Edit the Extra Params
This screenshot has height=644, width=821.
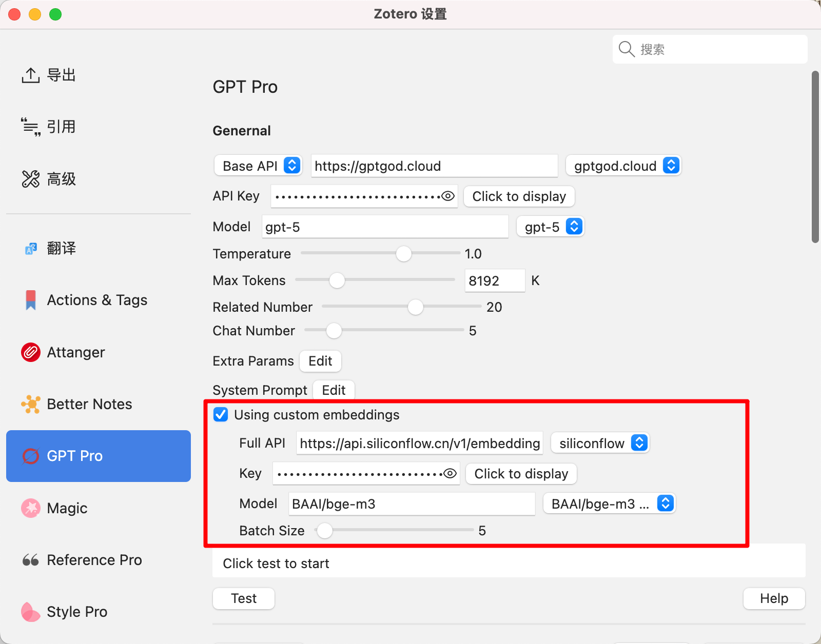pos(320,361)
